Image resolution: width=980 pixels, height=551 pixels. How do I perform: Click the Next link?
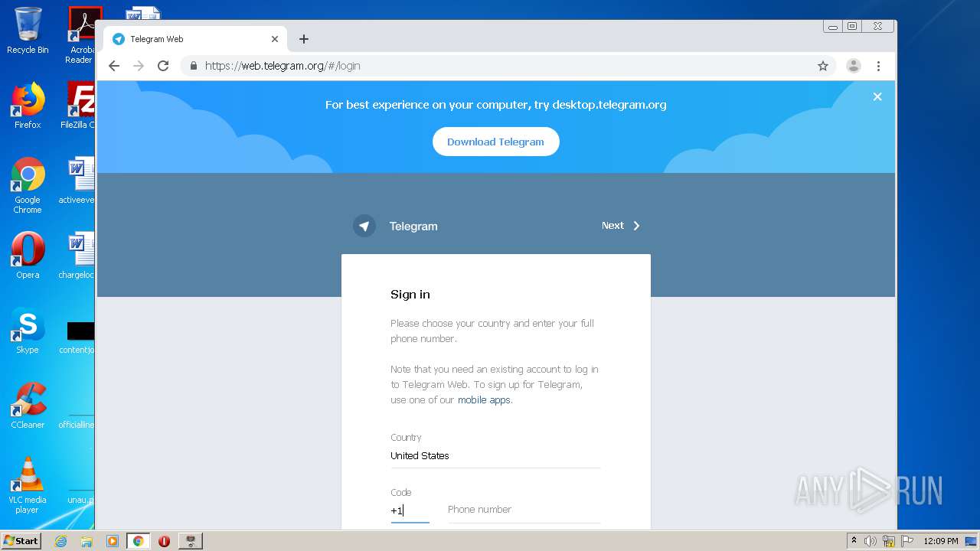pyautogui.click(x=621, y=226)
